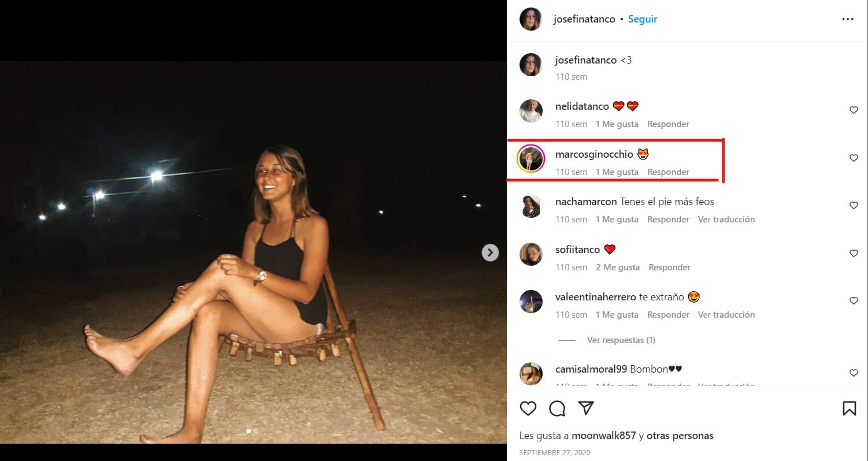Like marcosginocchio's comment using the heart icon
Viewport: 868px width, 461px height.
click(x=854, y=157)
